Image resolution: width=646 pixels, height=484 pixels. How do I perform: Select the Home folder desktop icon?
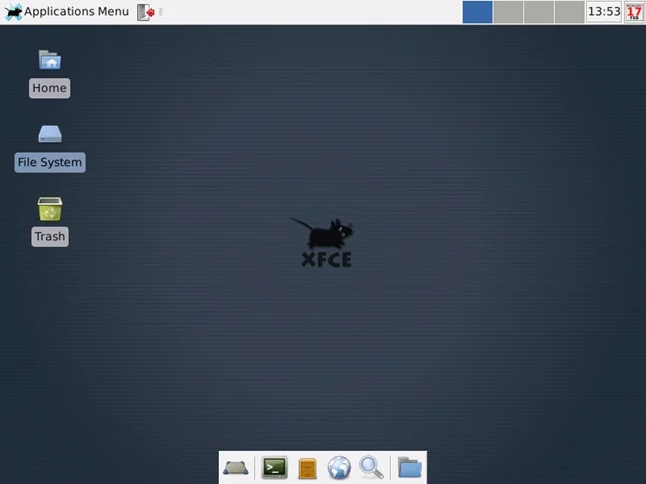pyautogui.click(x=50, y=60)
